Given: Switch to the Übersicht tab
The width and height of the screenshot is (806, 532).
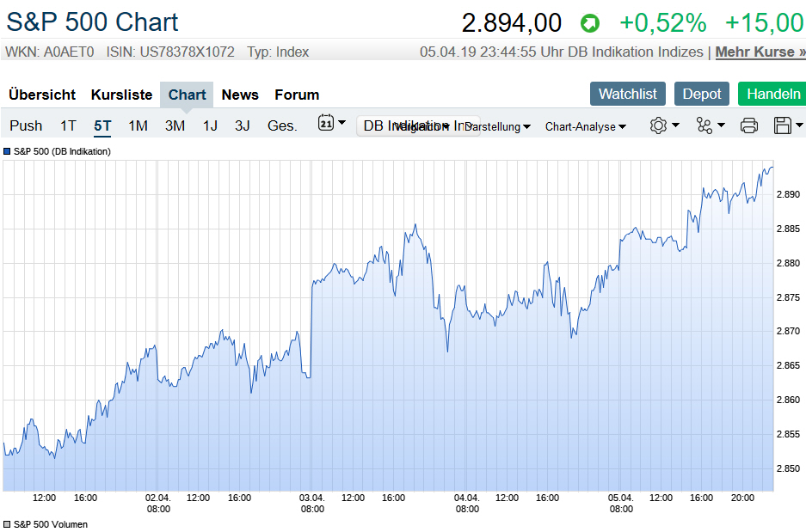Looking at the screenshot, I should [x=42, y=95].
